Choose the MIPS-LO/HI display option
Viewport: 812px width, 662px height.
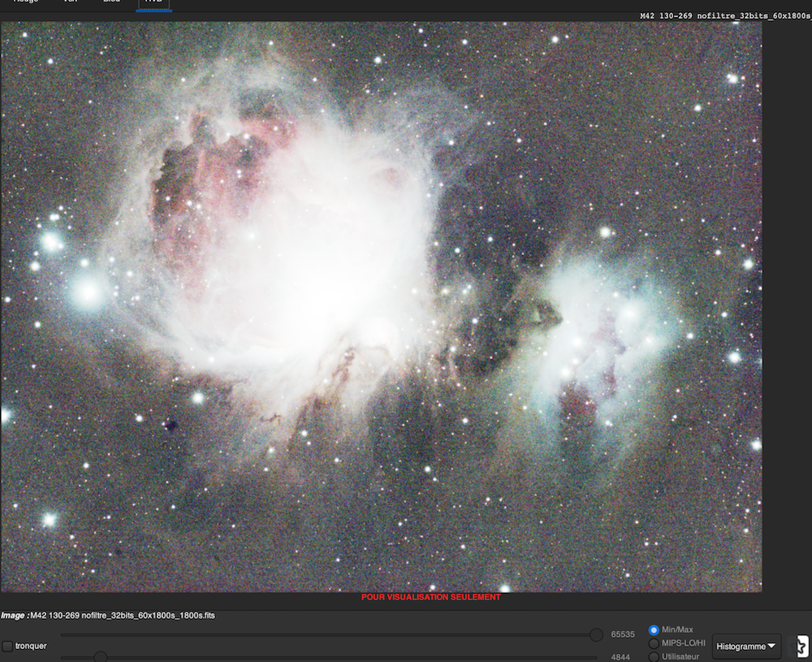[654, 643]
